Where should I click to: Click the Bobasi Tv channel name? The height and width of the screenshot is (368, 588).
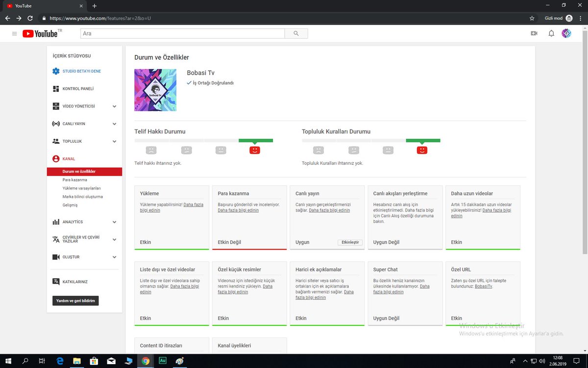click(200, 73)
